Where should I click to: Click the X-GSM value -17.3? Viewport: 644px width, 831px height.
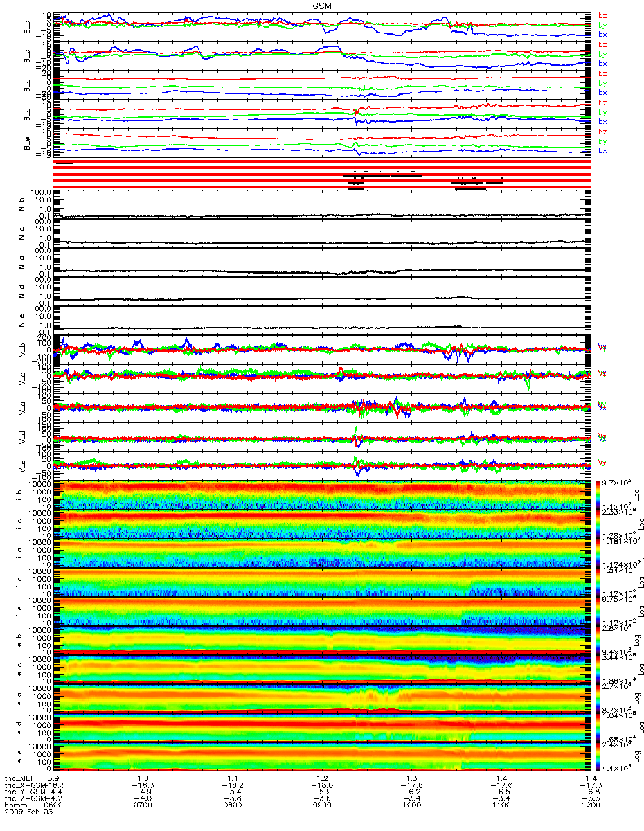pos(591,785)
